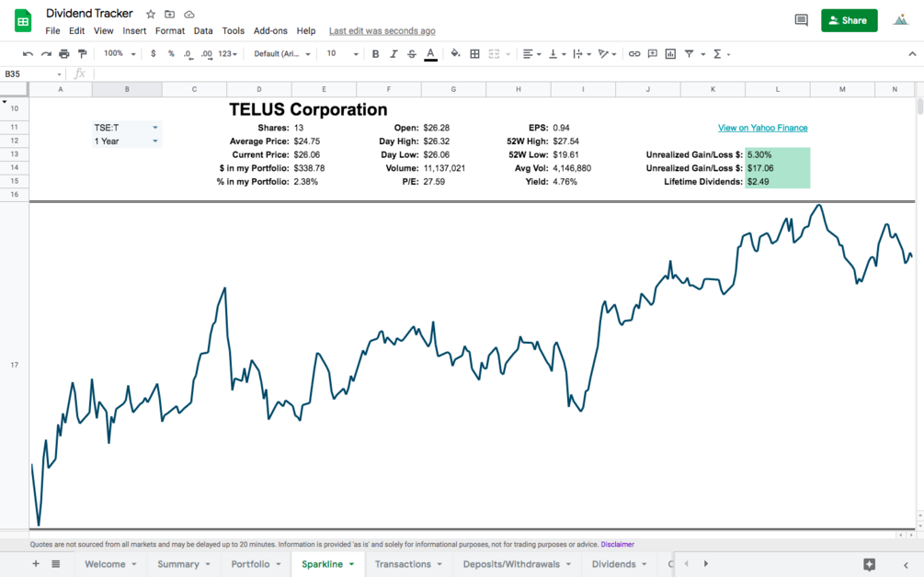Create a filter with funnel icon
The image size is (924, 577).
(x=689, y=53)
